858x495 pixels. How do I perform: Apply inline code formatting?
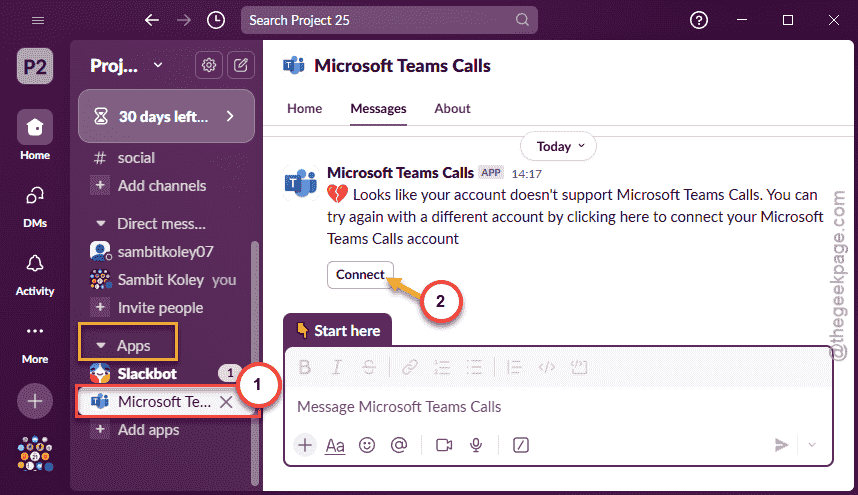(547, 367)
